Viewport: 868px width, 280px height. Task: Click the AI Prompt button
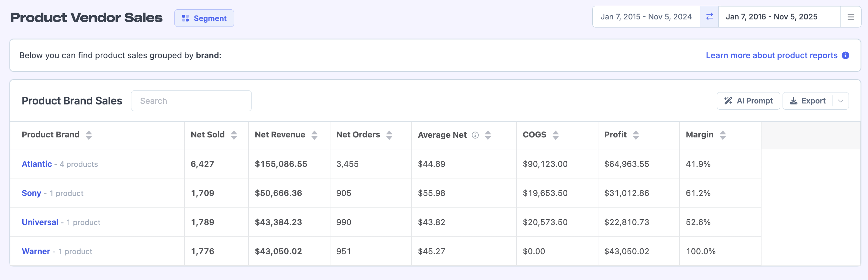click(x=748, y=101)
